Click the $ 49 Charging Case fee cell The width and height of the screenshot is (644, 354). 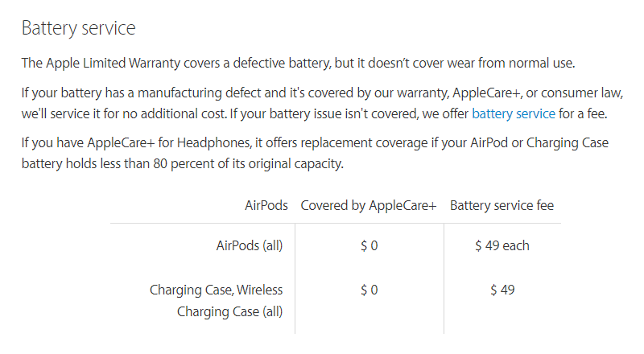(502, 290)
